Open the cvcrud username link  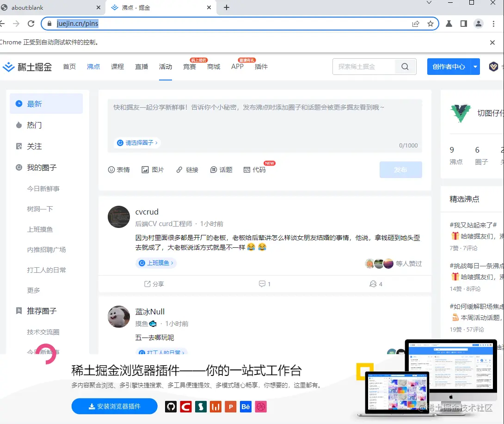(x=147, y=212)
